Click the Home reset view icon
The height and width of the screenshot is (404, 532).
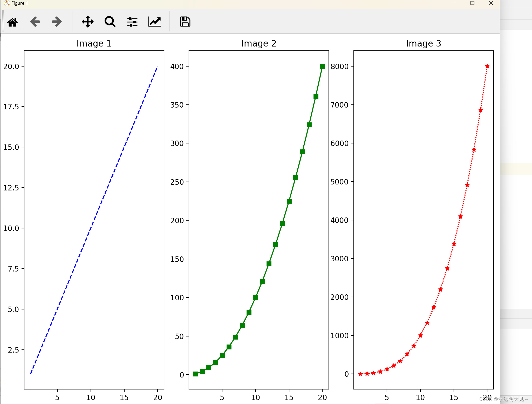[x=13, y=22]
